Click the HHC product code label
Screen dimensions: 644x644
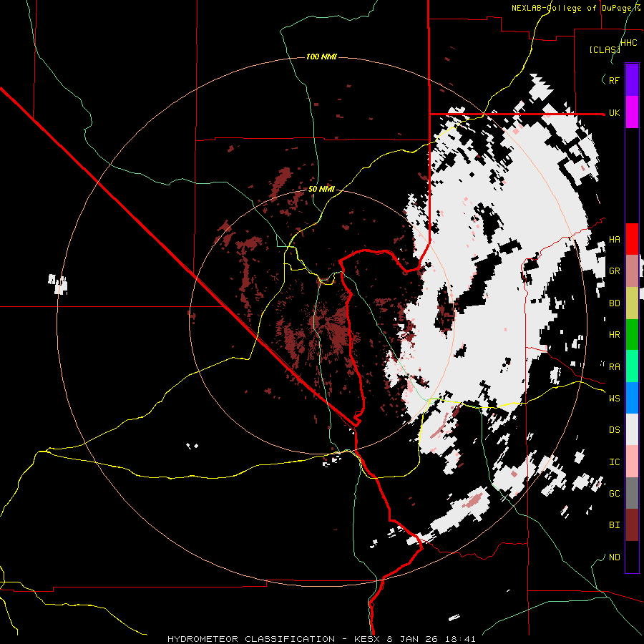pyautogui.click(x=629, y=43)
